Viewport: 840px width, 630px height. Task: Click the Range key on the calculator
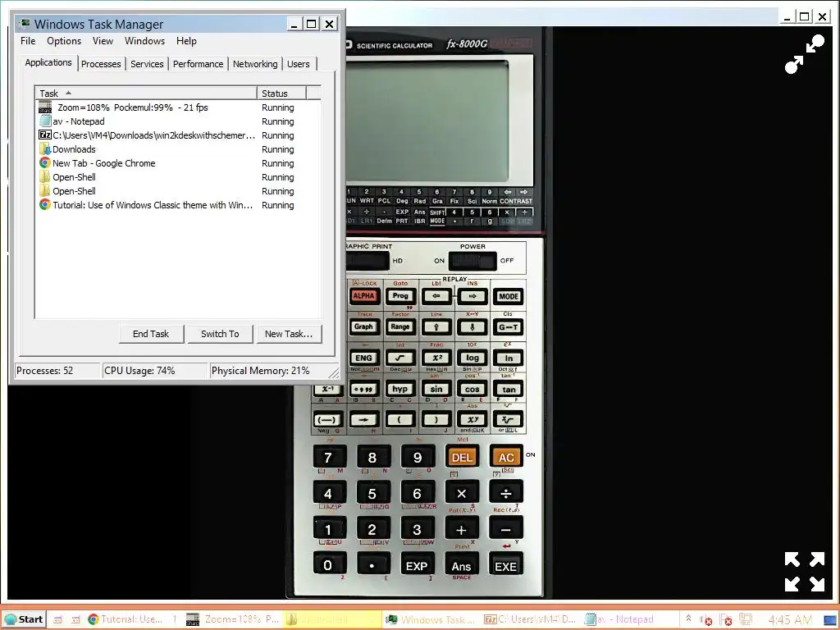click(399, 326)
